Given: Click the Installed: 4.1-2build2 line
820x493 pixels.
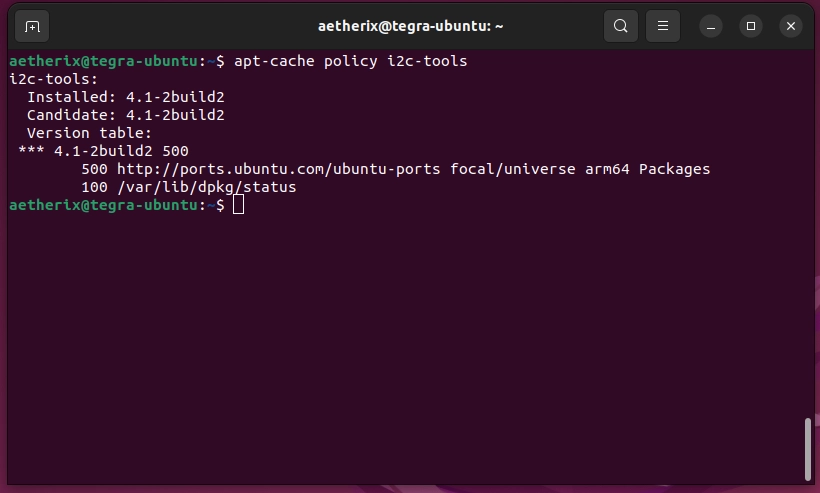Looking at the screenshot, I should (125, 97).
